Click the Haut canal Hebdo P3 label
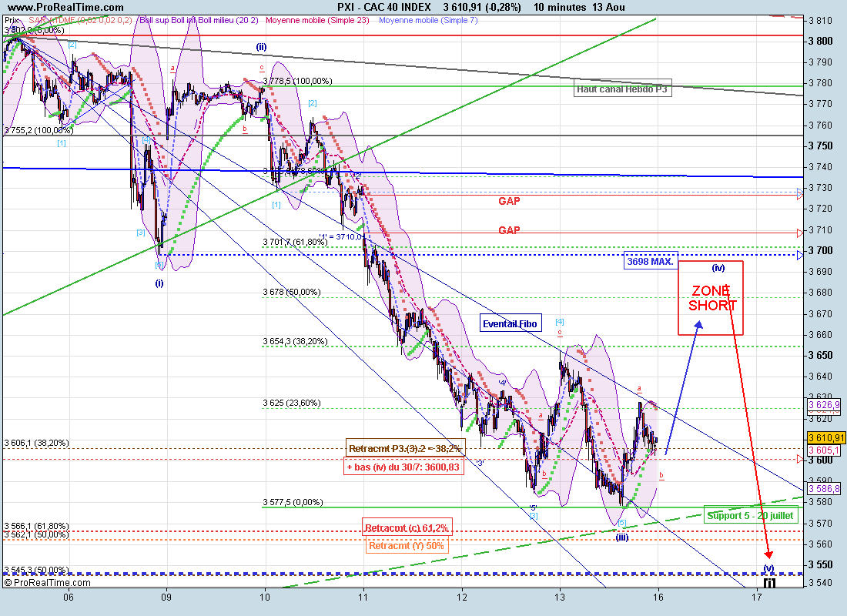Image resolution: width=847 pixels, height=616 pixels. [622, 89]
